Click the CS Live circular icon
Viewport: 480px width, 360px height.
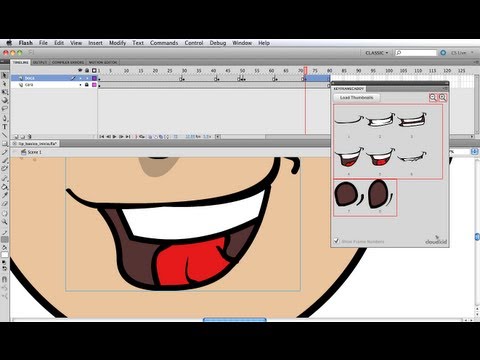443,53
